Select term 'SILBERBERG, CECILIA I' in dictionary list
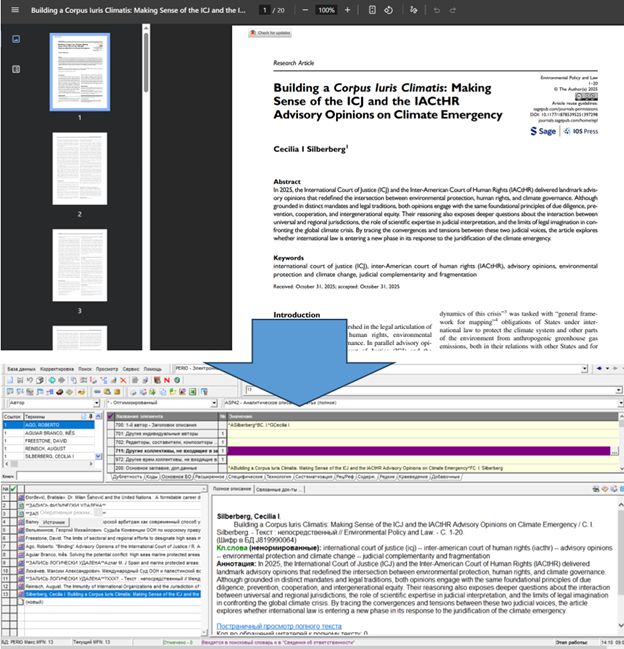 tap(49, 456)
